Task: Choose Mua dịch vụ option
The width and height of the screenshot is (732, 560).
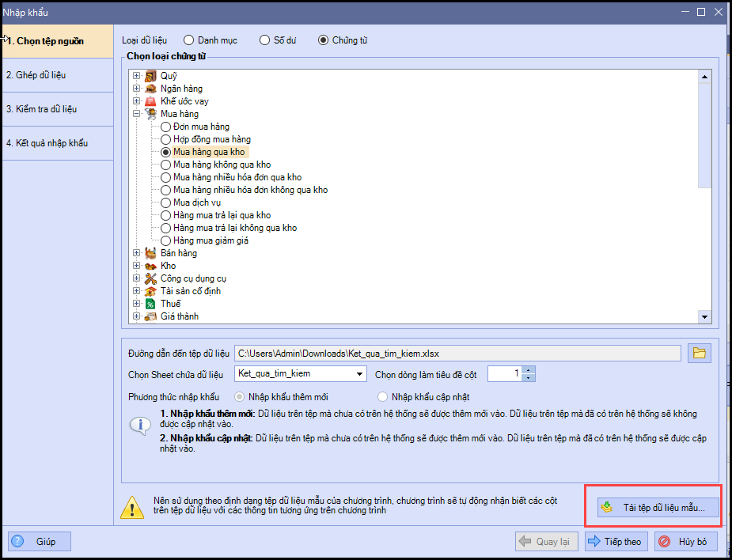Action: (x=165, y=202)
